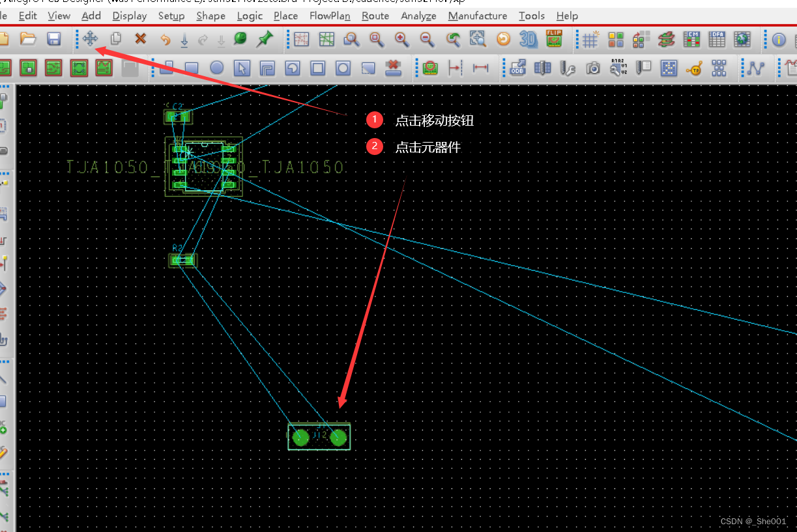Click the ODB export icon
Screen dimensions: 797x532
[x=518, y=68]
